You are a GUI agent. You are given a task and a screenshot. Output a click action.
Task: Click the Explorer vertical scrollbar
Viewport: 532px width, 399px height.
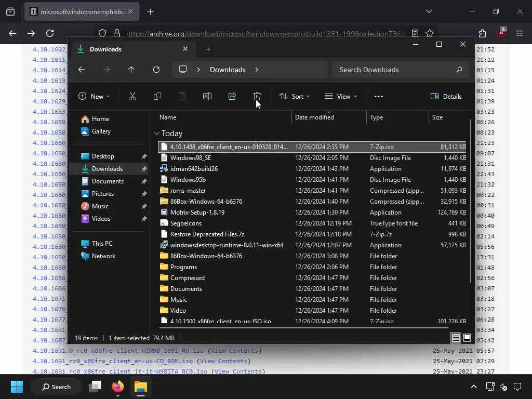tap(470, 200)
